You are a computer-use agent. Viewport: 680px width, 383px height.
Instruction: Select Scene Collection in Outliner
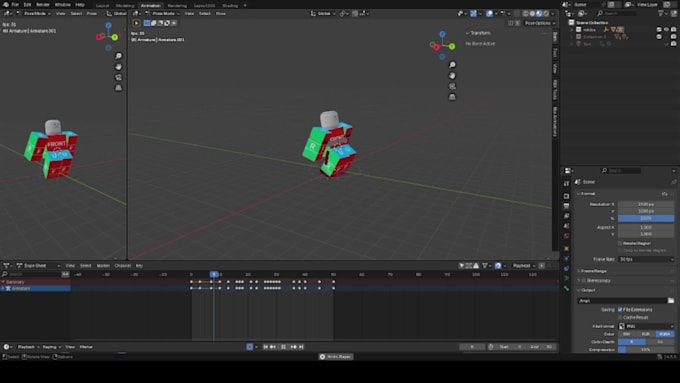(592, 23)
